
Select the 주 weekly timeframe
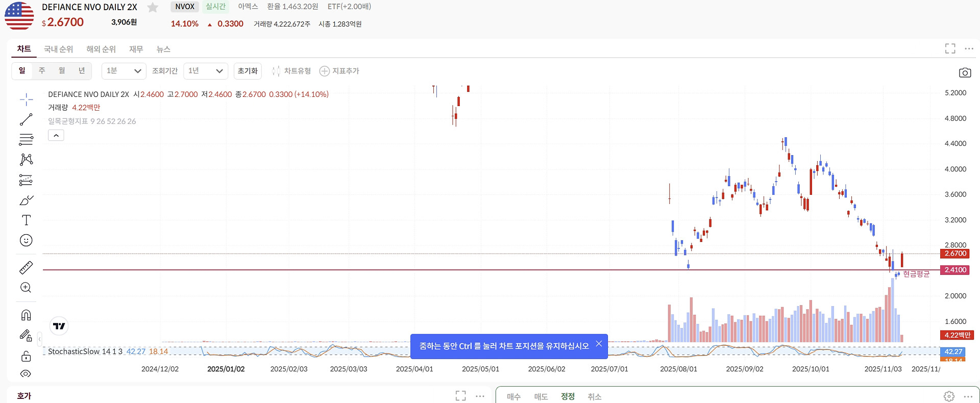42,71
